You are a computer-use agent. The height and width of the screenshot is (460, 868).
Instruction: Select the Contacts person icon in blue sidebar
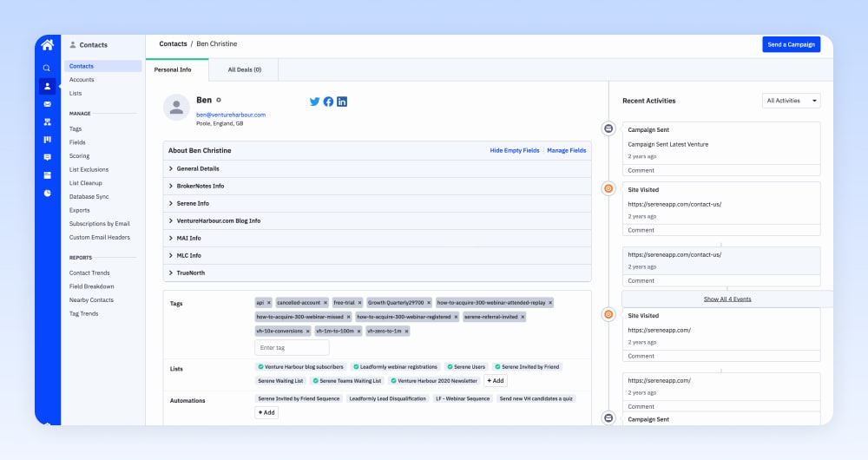[x=47, y=86]
